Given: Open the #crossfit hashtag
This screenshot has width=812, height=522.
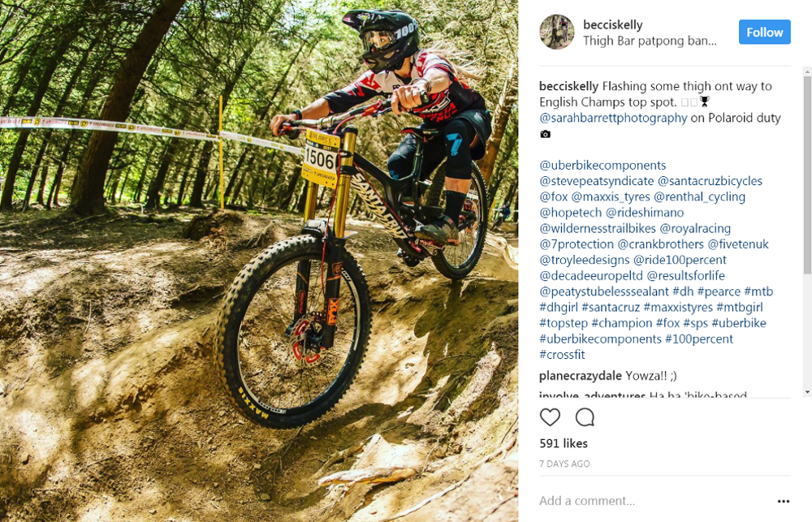Looking at the screenshot, I should coord(562,355).
